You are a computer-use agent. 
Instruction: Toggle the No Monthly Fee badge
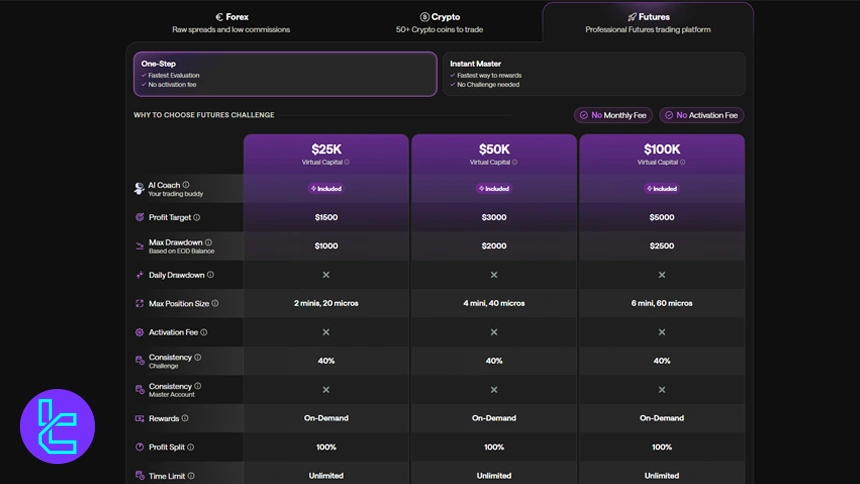tap(613, 115)
